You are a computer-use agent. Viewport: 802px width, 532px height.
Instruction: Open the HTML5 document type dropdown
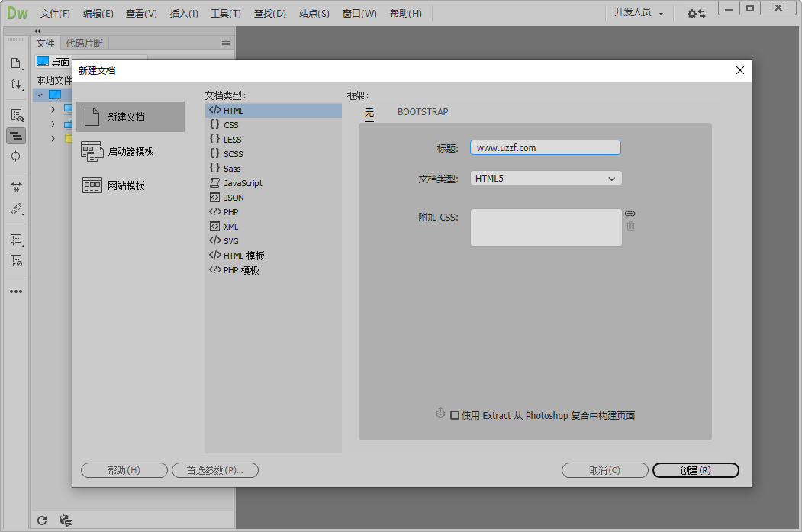[x=546, y=178]
